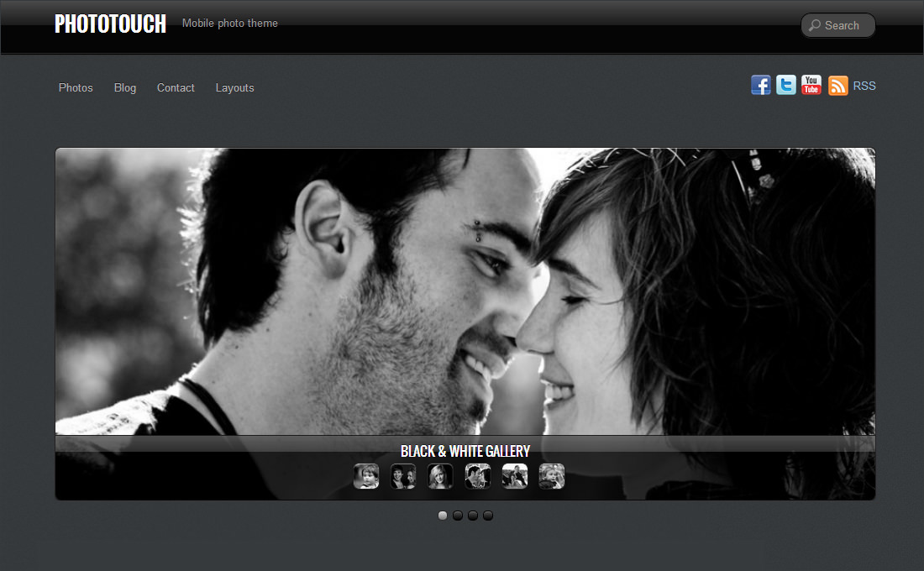Select the smiling couple thumbnail, second in strip
Screen dimensions: 924x571
(403, 476)
